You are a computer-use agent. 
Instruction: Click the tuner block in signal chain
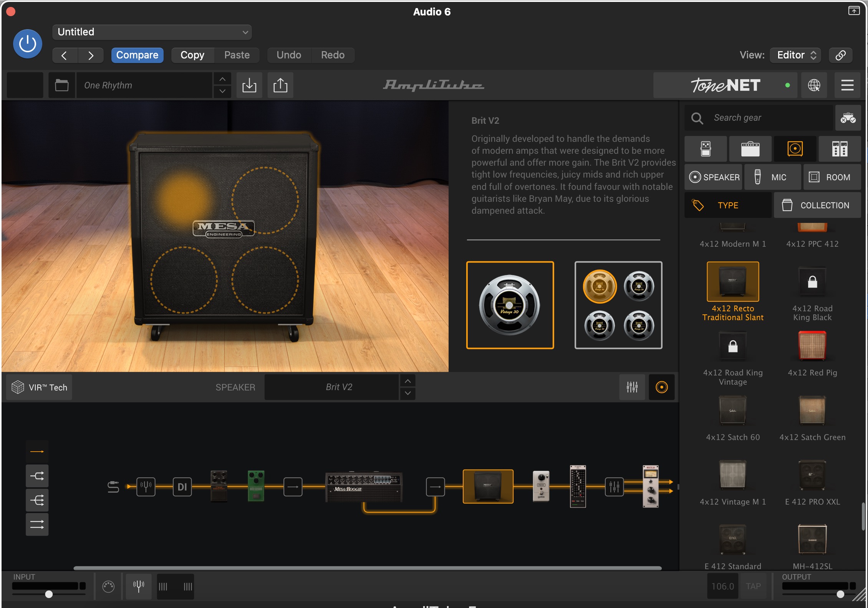pos(146,487)
